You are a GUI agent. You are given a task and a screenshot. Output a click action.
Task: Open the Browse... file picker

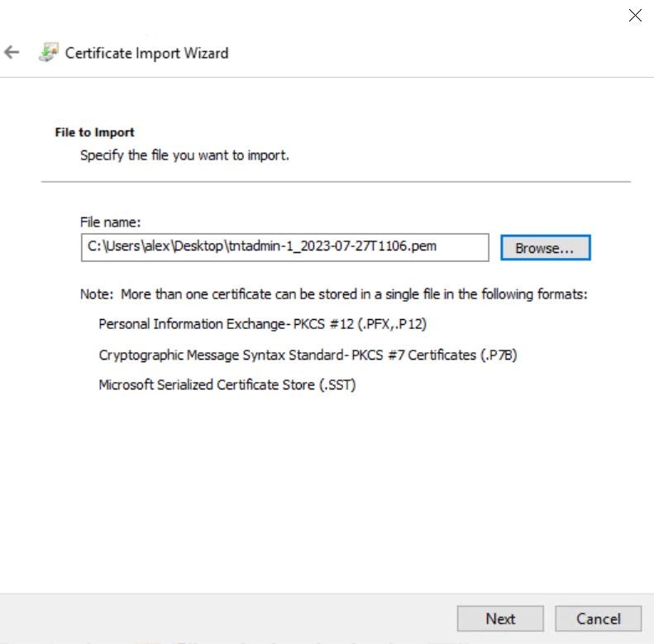[546, 248]
